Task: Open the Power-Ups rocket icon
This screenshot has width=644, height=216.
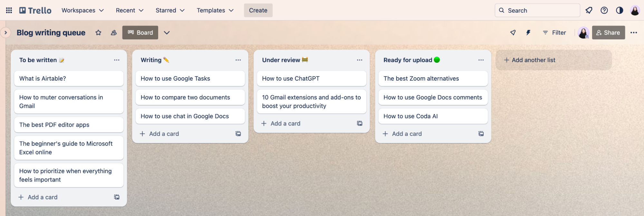Action: [x=513, y=33]
